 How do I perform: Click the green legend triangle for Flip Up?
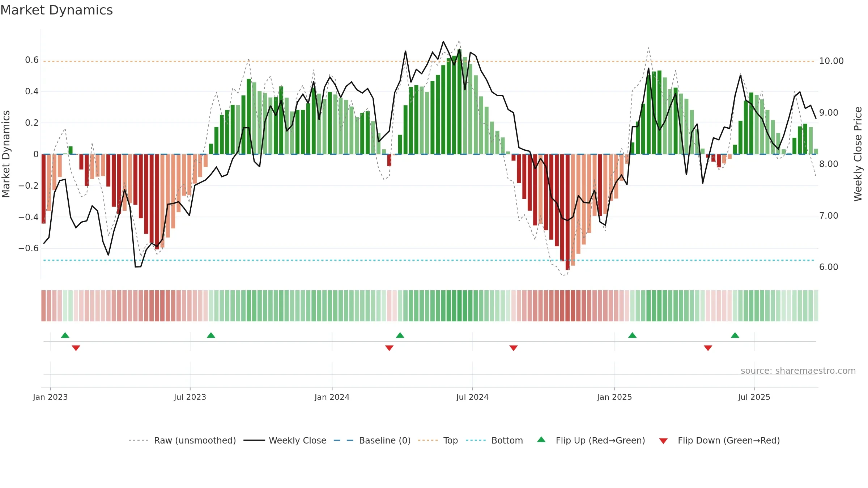(x=541, y=440)
